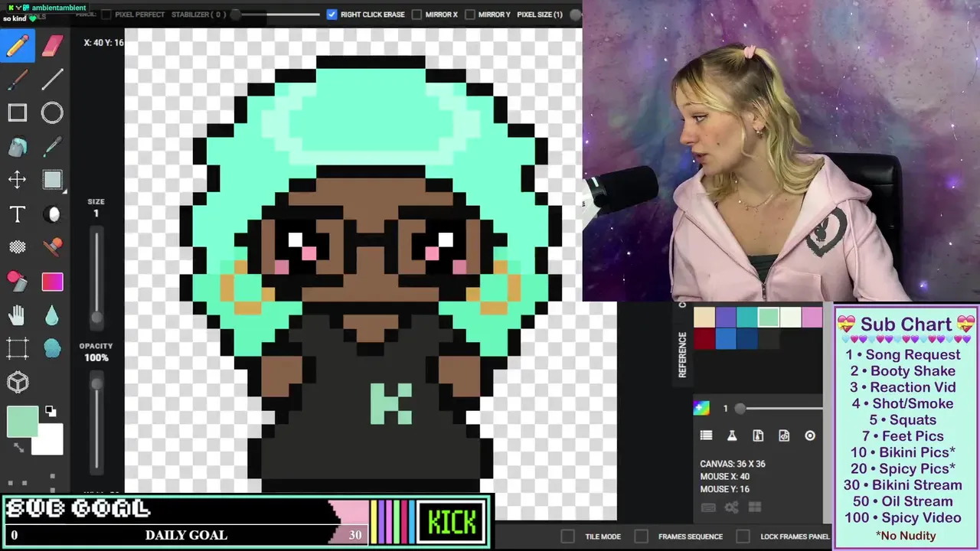This screenshot has width=980, height=551.
Task: Enable the Mirror Y checkbox
Action: pos(470,15)
